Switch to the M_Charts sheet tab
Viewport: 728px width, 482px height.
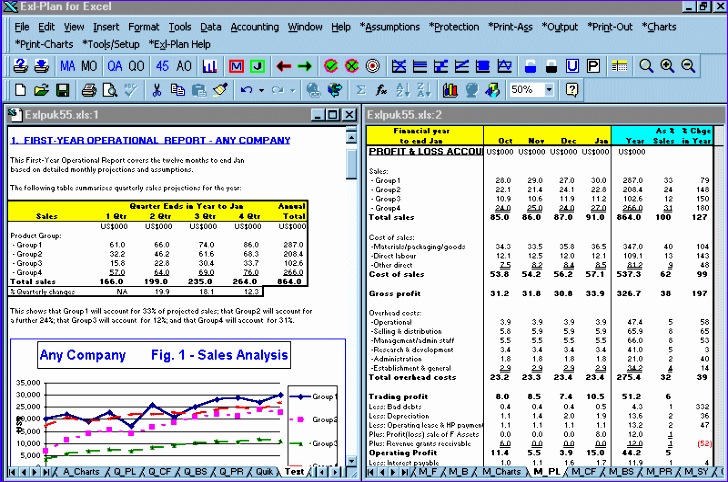501,472
